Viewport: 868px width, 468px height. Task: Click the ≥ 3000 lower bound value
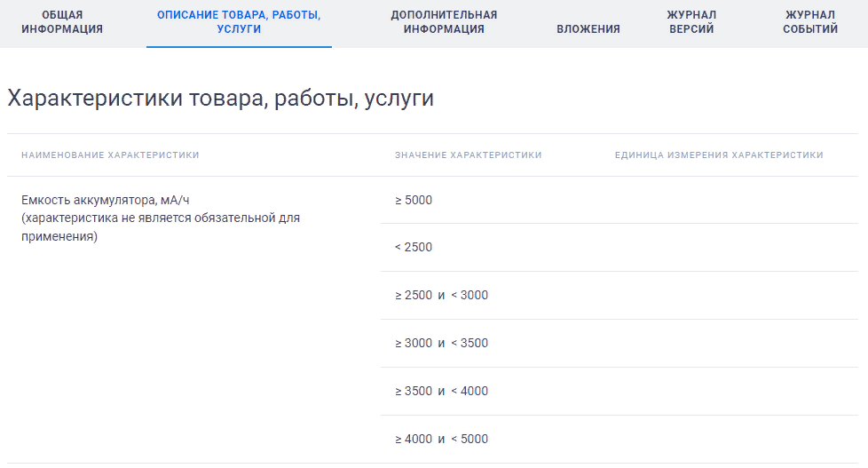pyautogui.click(x=414, y=343)
